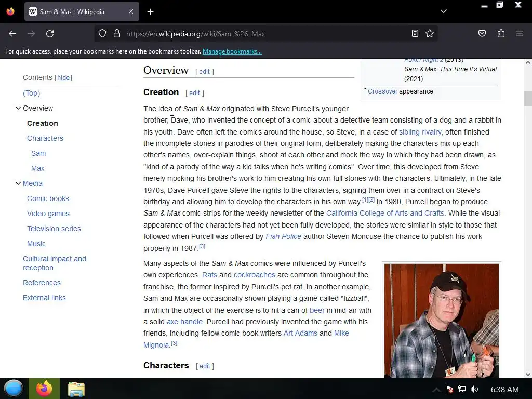Select the Sam & Max - Wikipedia tab
The height and width of the screenshot is (399, 532).
(x=82, y=11)
